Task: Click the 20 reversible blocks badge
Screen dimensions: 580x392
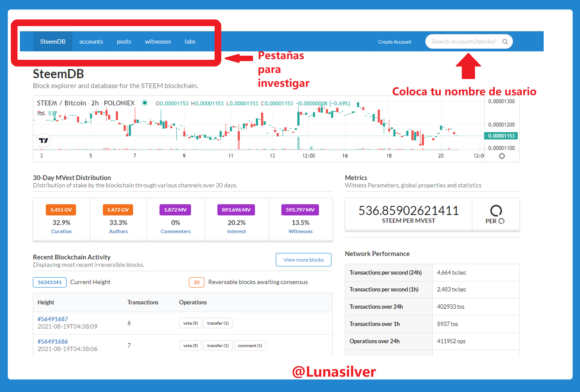Action: point(196,282)
